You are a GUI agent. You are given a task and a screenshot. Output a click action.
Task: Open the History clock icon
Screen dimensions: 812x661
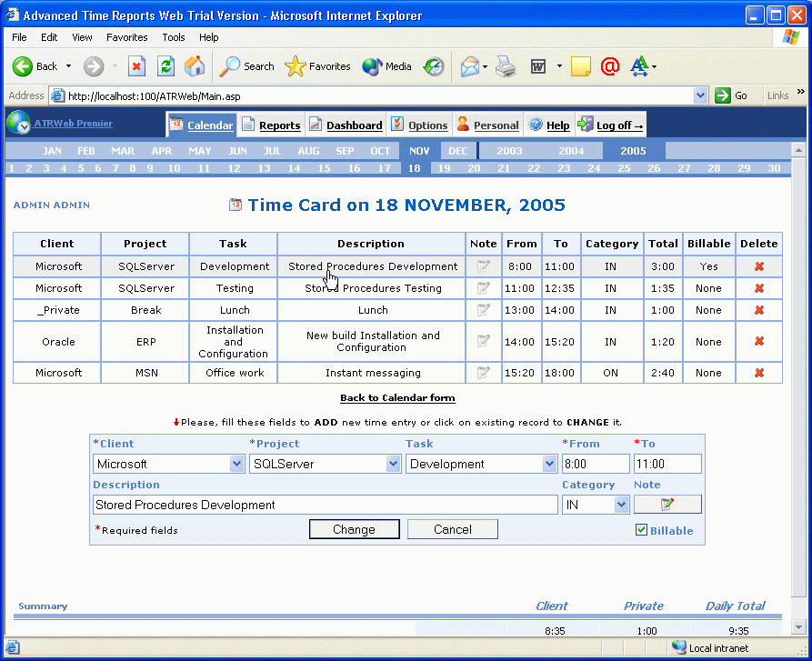point(434,66)
